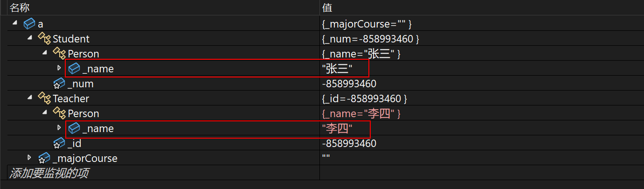The height and width of the screenshot is (189, 644).
Task: Click the value "李四" of _name
Action: pos(337,129)
